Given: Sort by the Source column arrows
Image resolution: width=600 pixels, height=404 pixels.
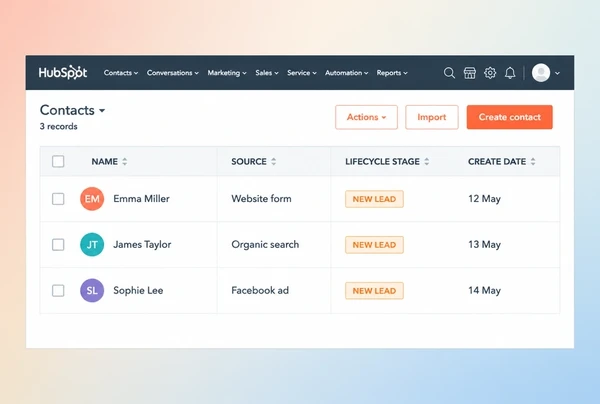Looking at the screenshot, I should coord(273,161).
